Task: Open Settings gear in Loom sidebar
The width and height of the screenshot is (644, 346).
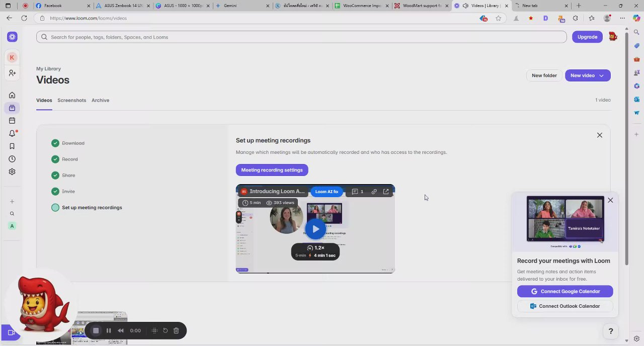Action: 12,171
